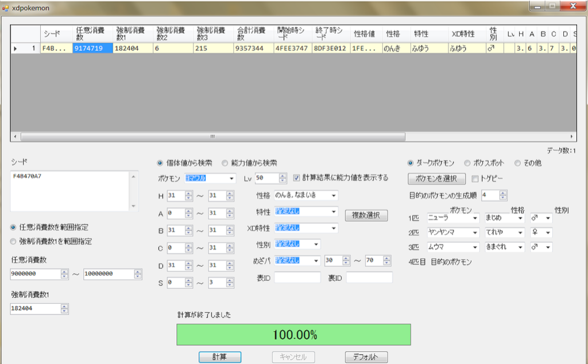
Task: Click the 開始時シード column header
Action: point(293,34)
